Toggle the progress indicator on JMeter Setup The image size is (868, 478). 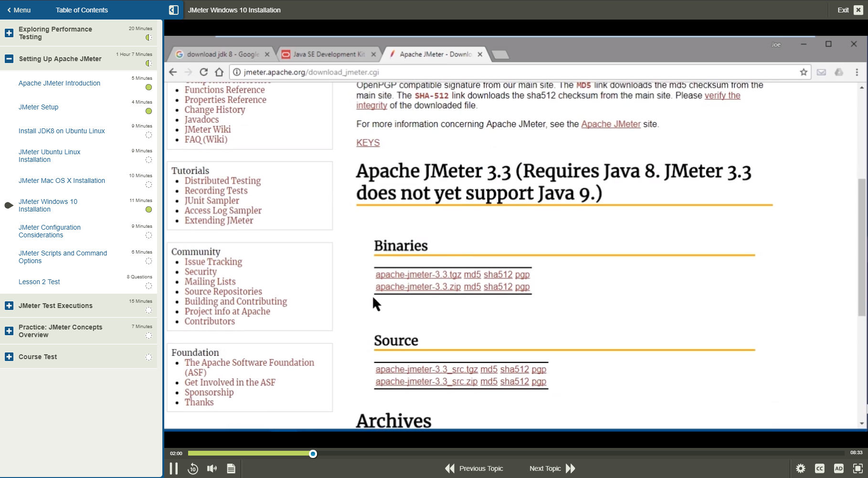click(148, 111)
